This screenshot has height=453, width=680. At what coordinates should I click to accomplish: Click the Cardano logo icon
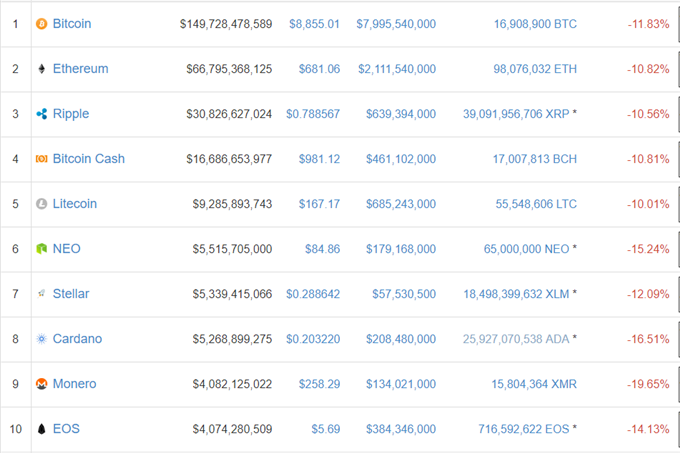(x=42, y=339)
